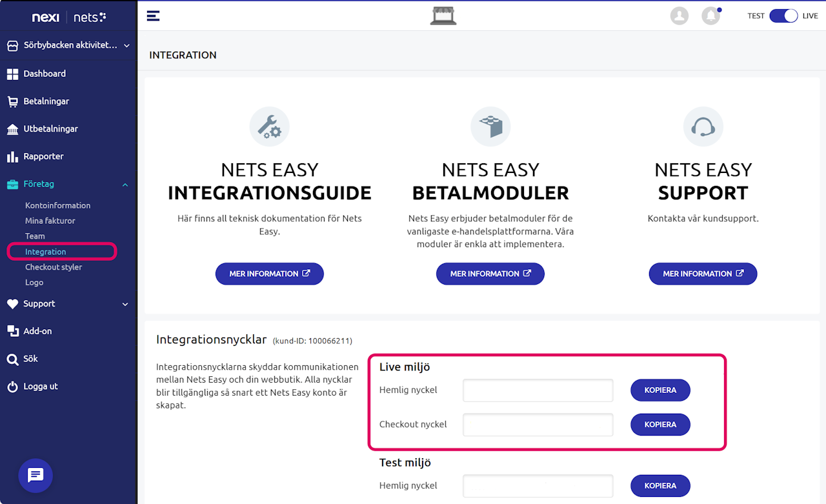Click MER INFORMATION under Nets Easy Betalmoduler

pos(490,274)
